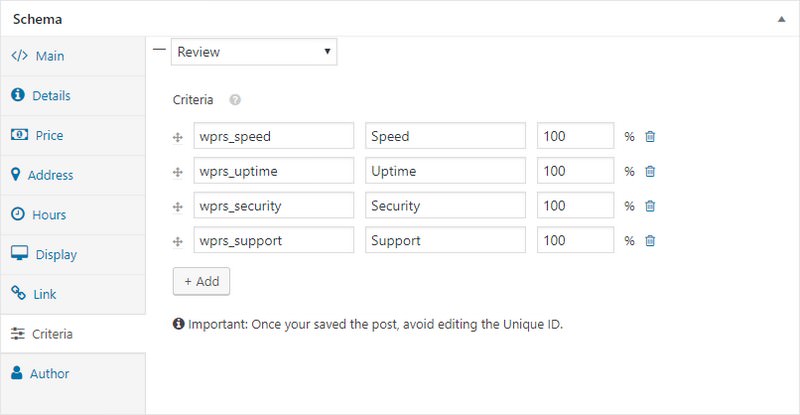Click the wprs_support unique ID field
Screen dimensions: 800x415
(x=273, y=240)
